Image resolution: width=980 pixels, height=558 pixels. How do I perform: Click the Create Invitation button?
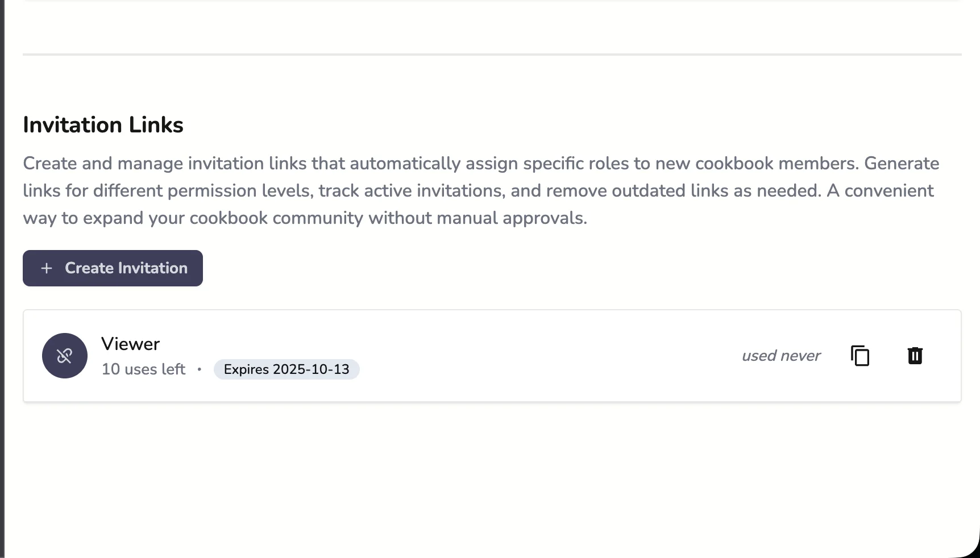(x=113, y=268)
